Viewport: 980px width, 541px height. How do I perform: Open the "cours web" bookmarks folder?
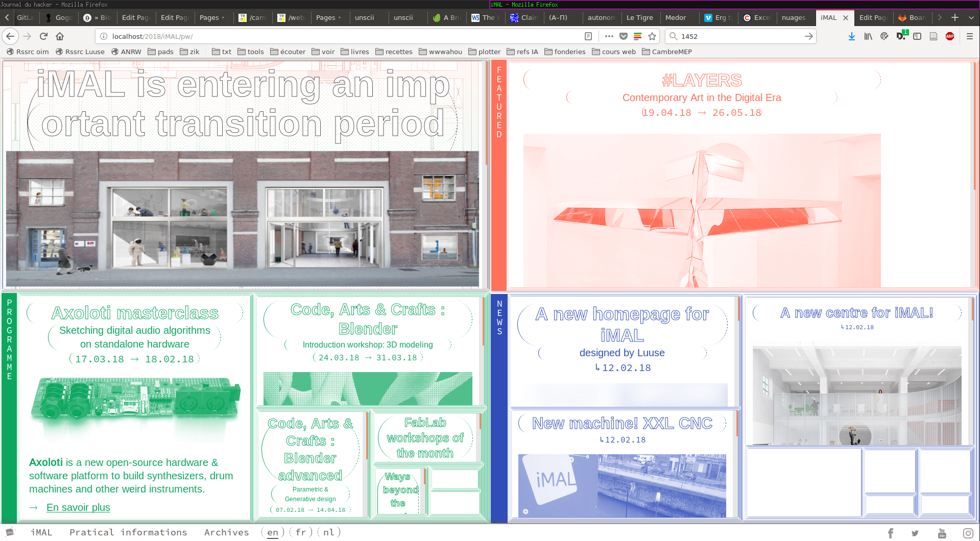[614, 52]
